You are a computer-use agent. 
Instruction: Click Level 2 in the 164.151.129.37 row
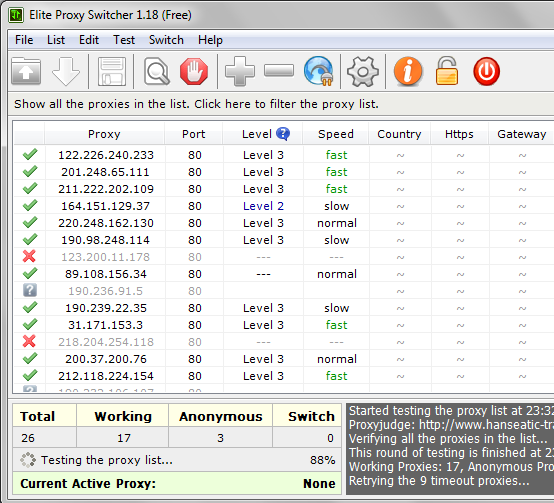point(263,206)
